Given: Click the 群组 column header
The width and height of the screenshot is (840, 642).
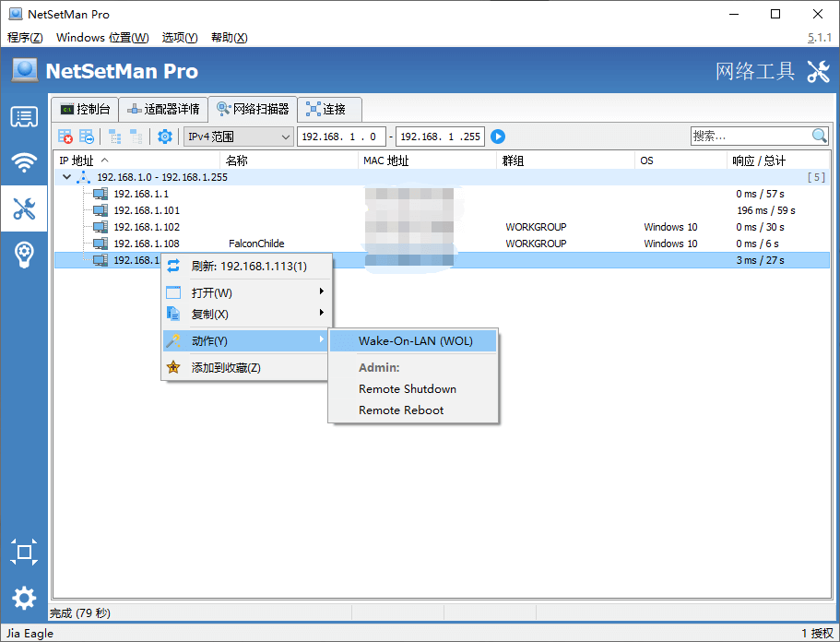Looking at the screenshot, I should coord(566,160).
